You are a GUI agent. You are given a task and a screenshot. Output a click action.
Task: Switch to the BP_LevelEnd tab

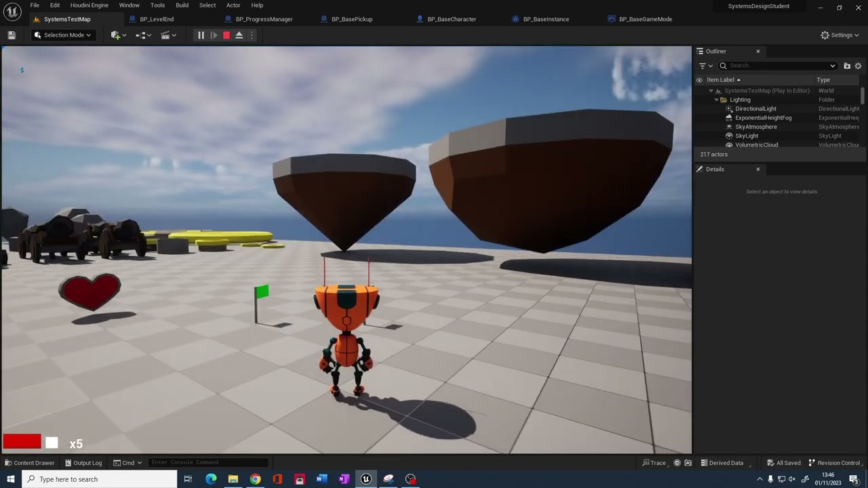pyautogui.click(x=157, y=19)
